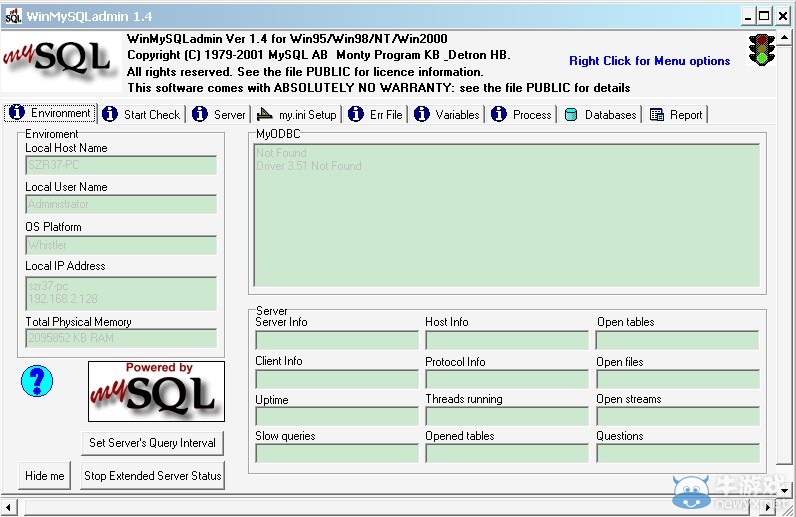Click the Protocol Info field

[507, 379]
